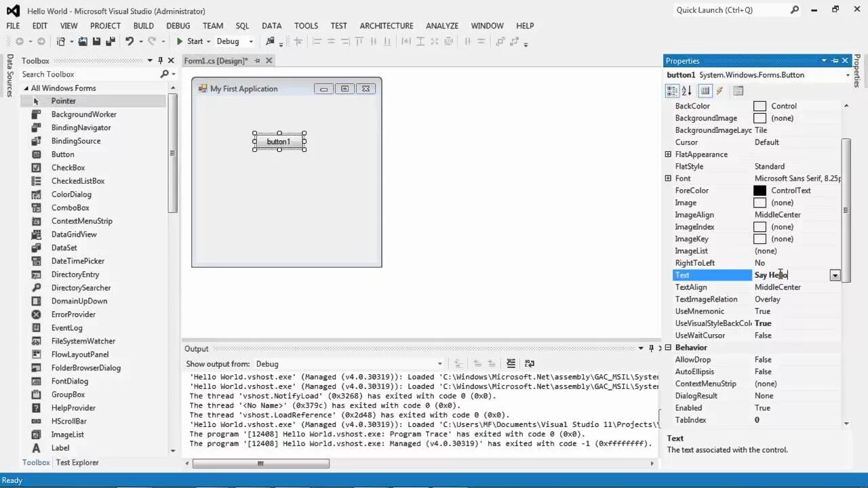Viewport: 868px width, 488px height.
Task: Click My First Application form title bar
Action: pos(286,89)
